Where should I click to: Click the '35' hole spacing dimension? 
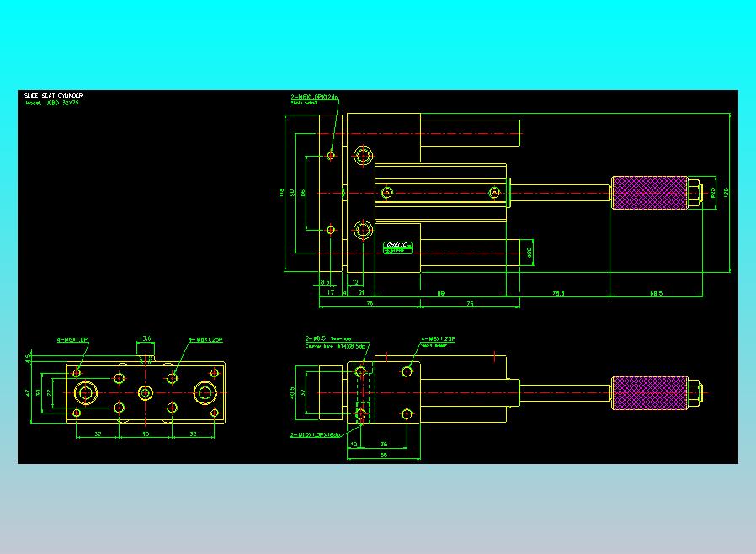pos(384,444)
